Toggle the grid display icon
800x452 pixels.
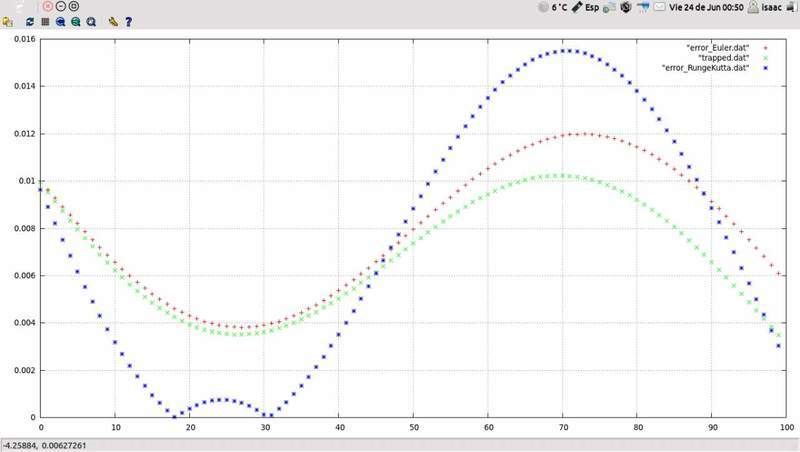point(44,21)
